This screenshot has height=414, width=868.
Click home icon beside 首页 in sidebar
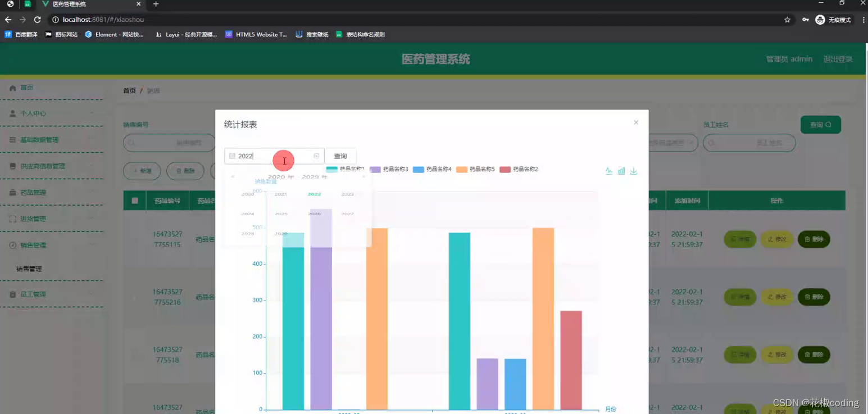(13, 88)
